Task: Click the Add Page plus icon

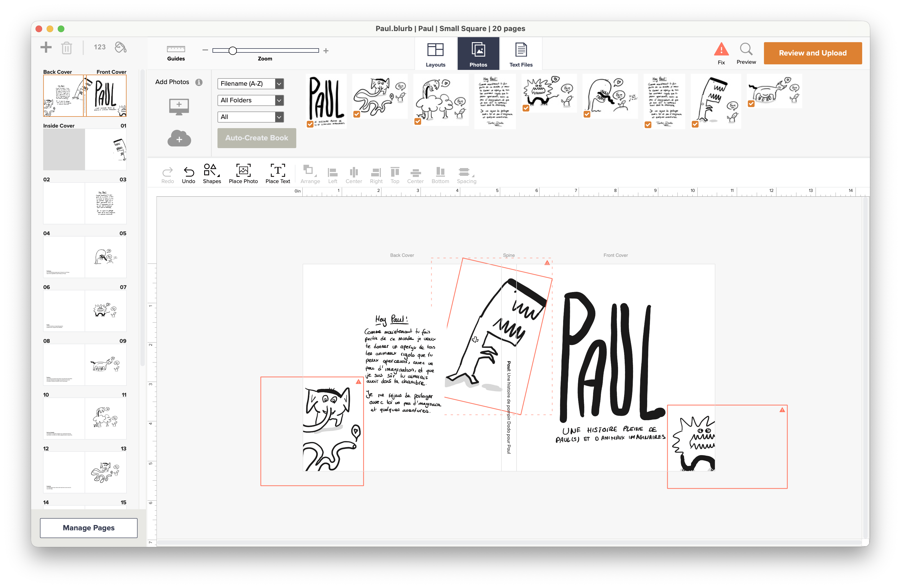Action: click(x=46, y=47)
